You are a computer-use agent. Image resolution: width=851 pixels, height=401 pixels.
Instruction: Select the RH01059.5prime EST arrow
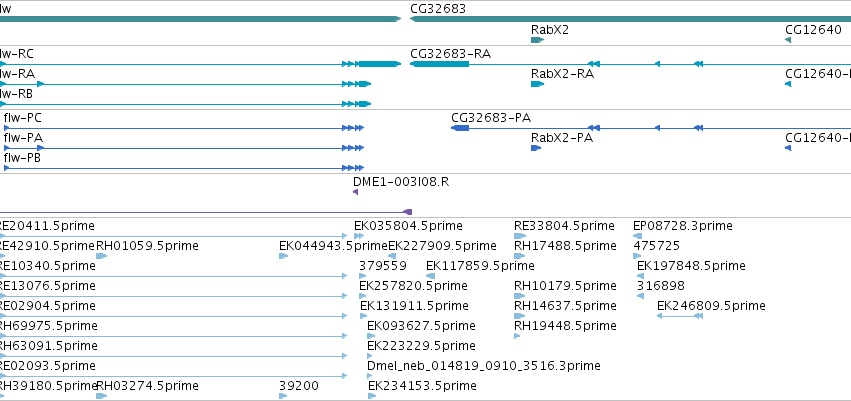(x=101, y=256)
